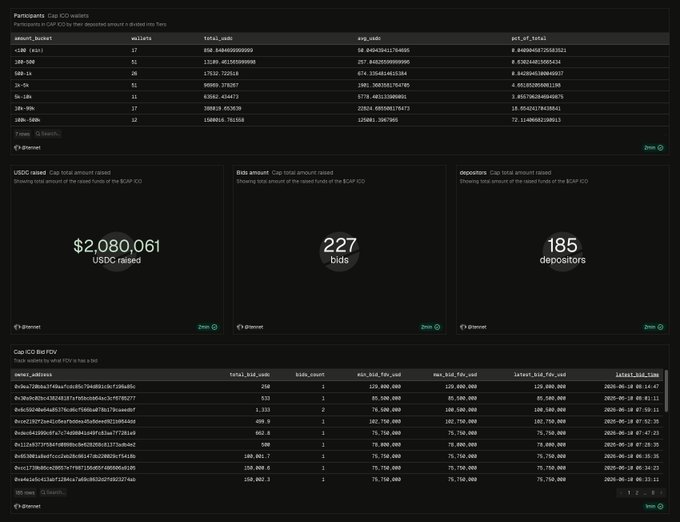Click the green check icon in Bids amount panel
Image resolution: width=680 pixels, height=522 pixels.
point(437,327)
